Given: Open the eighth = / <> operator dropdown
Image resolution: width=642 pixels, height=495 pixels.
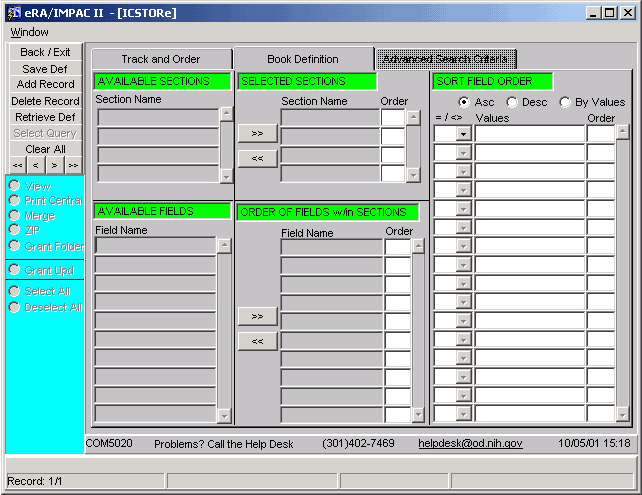Looking at the screenshot, I should tap(463, 265).
